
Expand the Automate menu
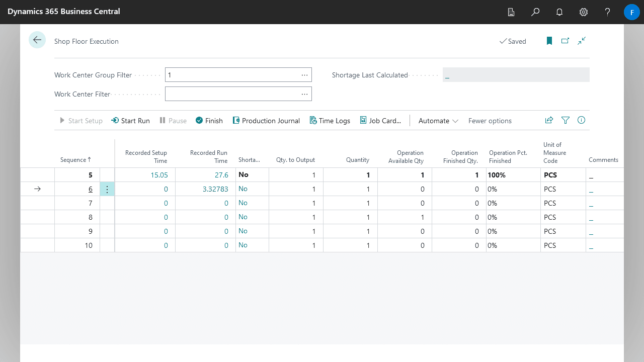pyautogui.click(x=438, y=121)
